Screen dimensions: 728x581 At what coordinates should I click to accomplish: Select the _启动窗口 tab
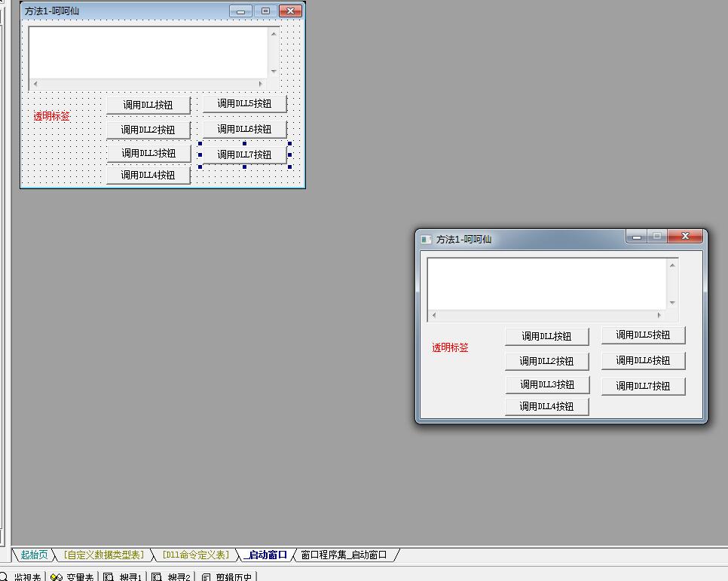(x=267, y=555)
